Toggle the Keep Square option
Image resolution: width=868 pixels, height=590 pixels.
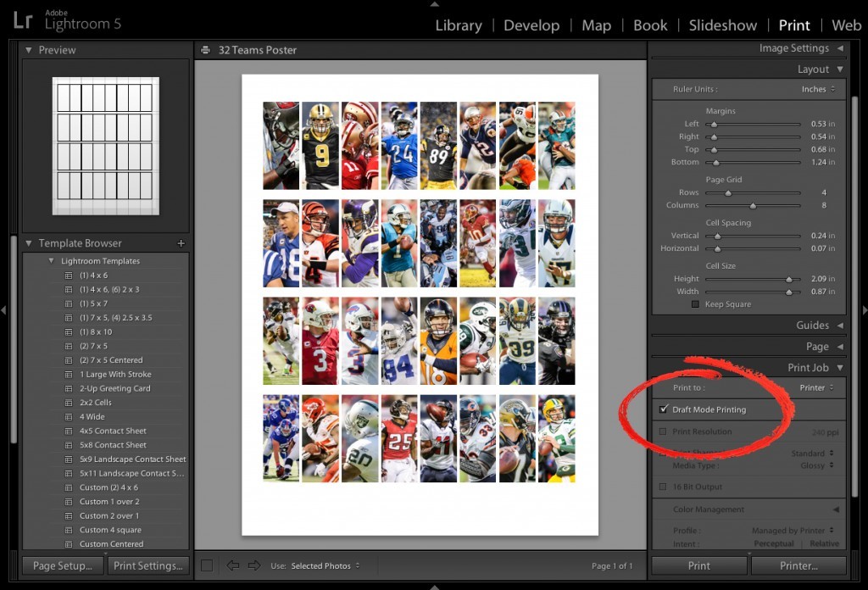(x=696, y=303)
